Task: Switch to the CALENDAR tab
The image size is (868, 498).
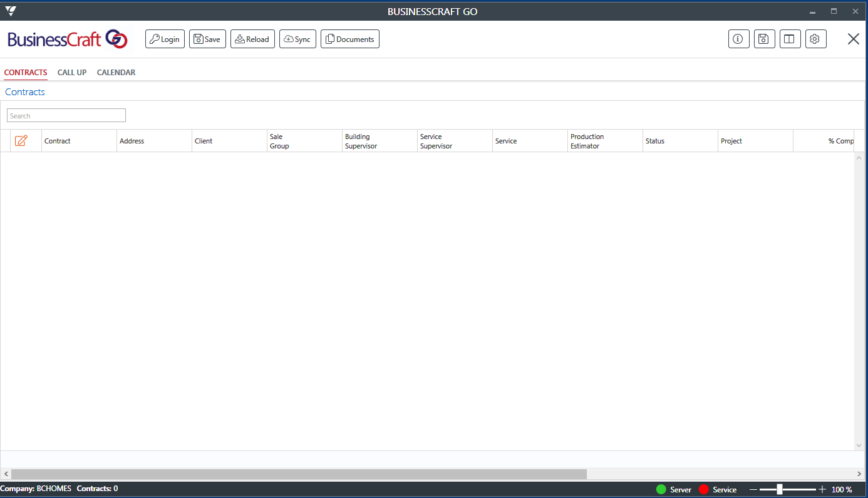Action: coord(116,73)
